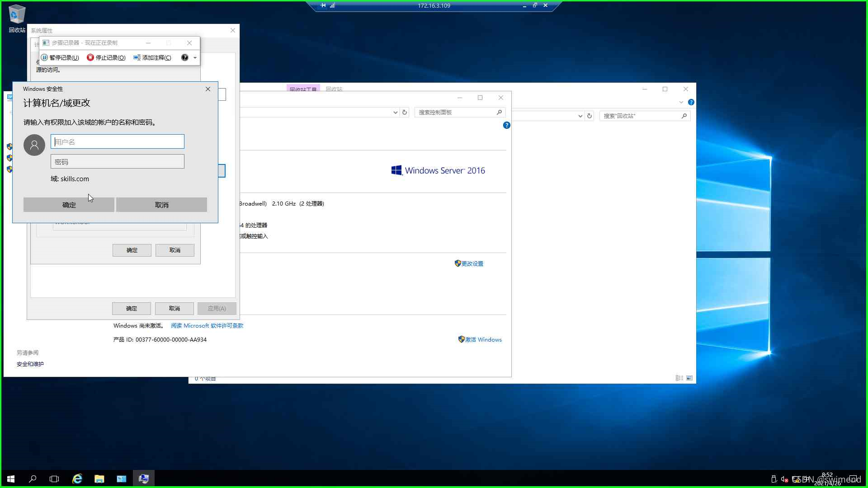Expand Control Panel address bar dropdown
The image size is (868, 488).
(x=395, y=112)
